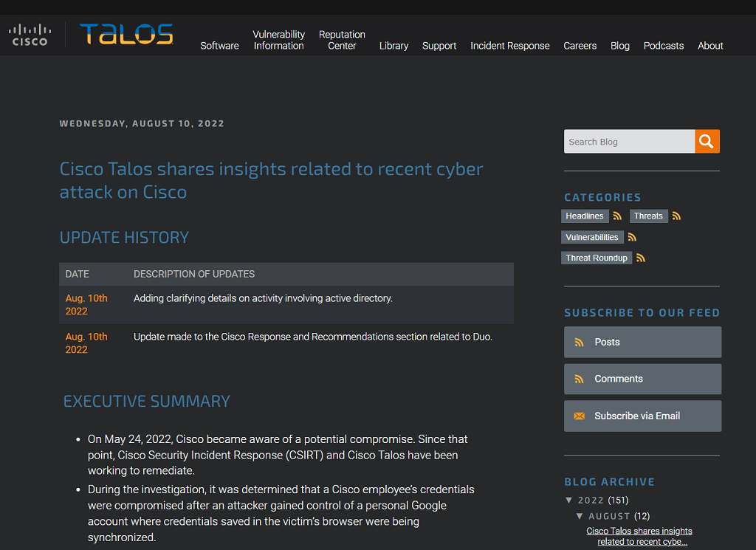Image resolution: width=756 pixels, height=550 pixels.
Task: Open the RSS feed for Vulnerabilities
Action: point(631,237)
